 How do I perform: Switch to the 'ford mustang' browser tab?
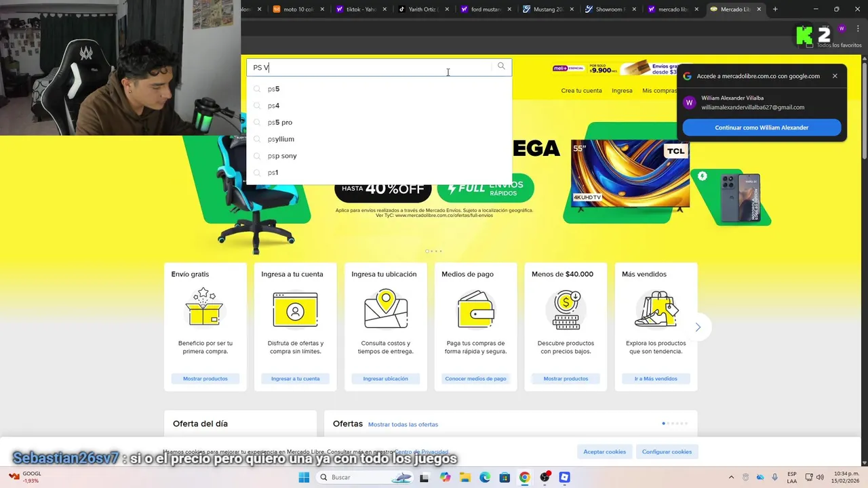[486, 9]
